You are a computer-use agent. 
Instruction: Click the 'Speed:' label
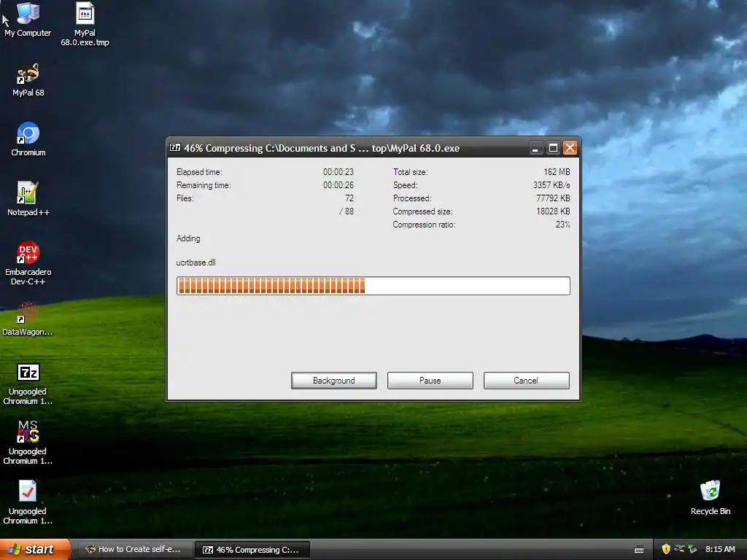[x=405, y=185]
